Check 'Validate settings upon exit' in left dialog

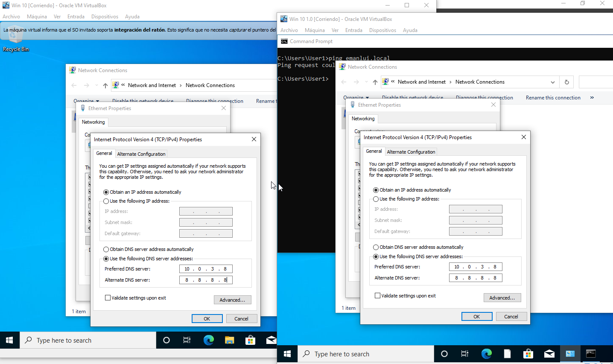coord(108,298)
